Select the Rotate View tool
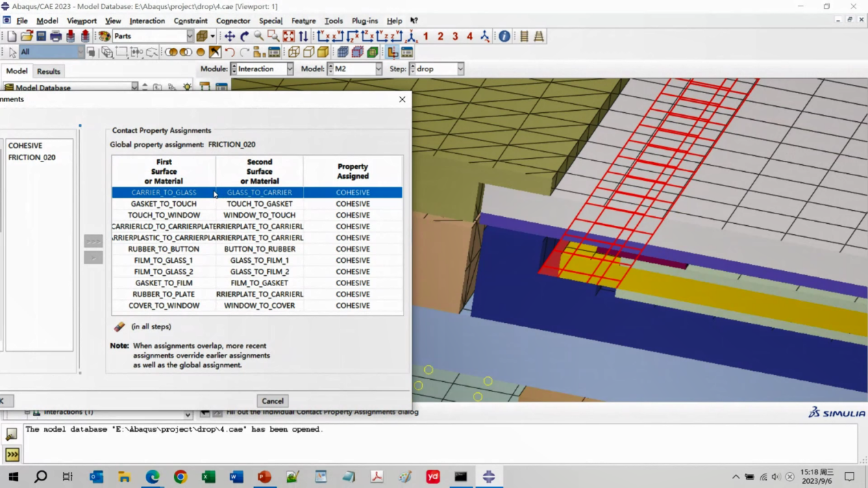Viewport: 868px width, 488px height. click(244, 36)
